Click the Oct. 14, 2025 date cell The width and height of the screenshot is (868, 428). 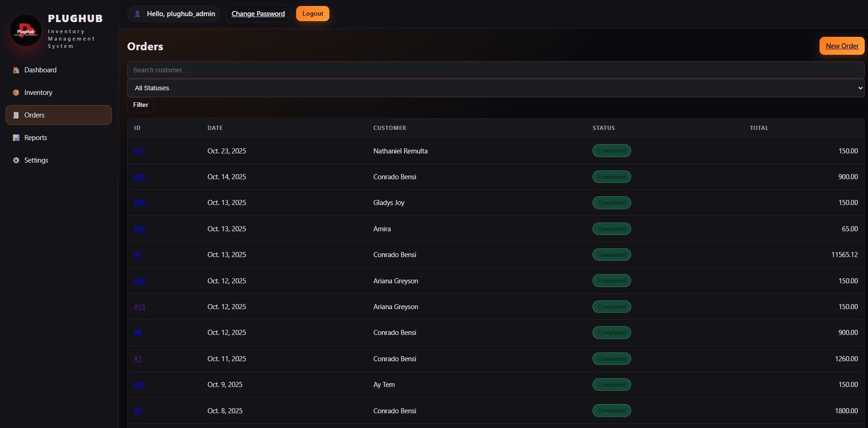227,177
